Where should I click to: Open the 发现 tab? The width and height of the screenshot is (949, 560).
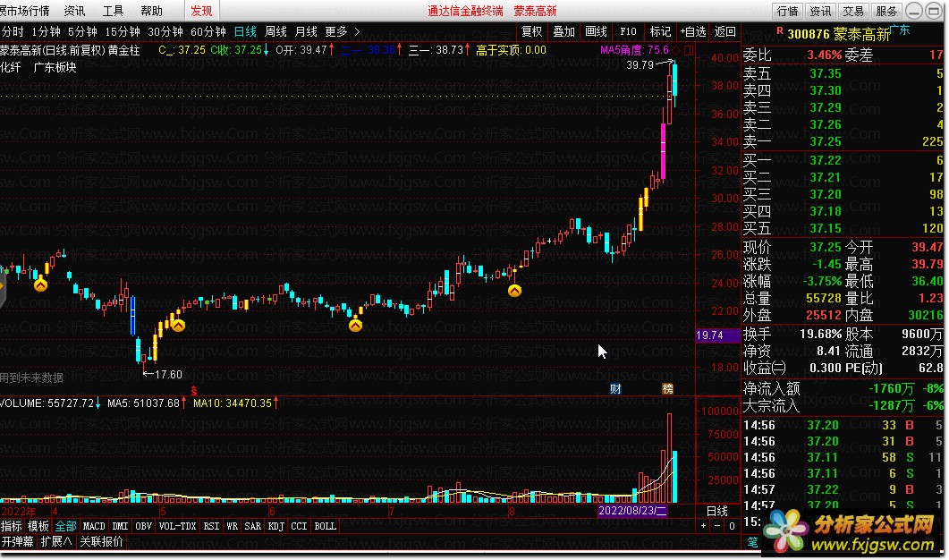point(201,11)
